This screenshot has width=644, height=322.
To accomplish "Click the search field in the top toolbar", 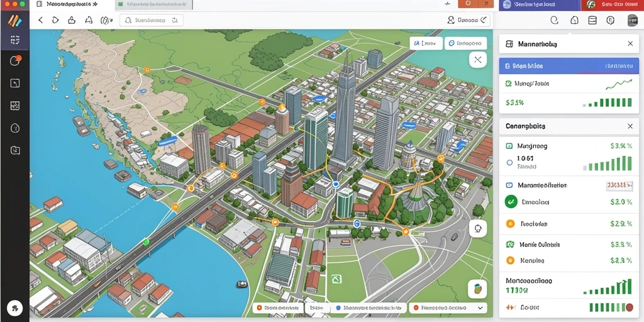I will click(152, 20).
